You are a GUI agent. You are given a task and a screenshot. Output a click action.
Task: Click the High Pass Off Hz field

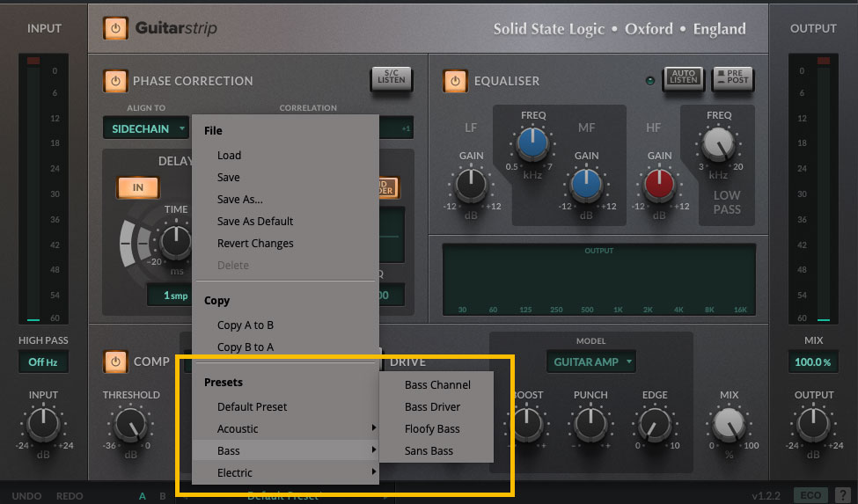point(43,362)
